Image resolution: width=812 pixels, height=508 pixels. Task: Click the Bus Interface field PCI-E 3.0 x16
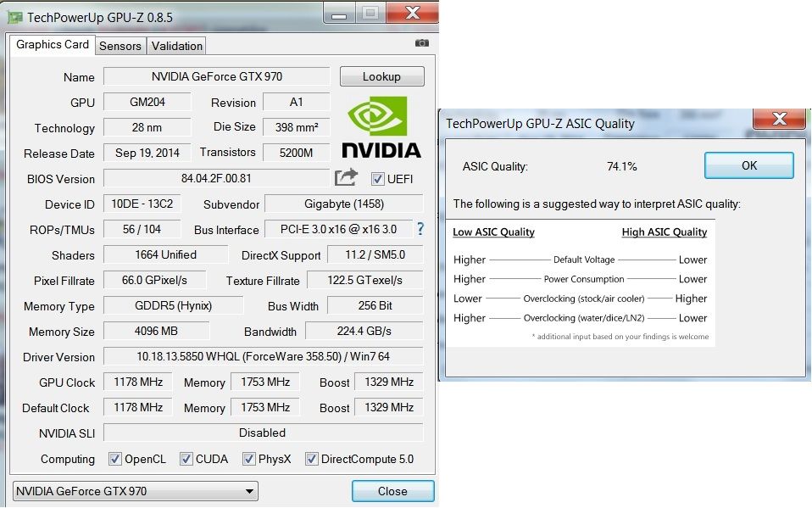(339, 229)
